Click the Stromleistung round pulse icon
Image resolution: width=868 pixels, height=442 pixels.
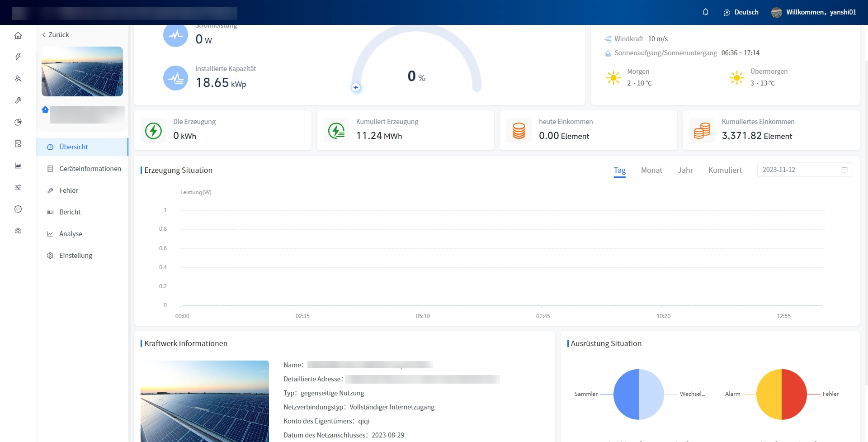tap(175, 35)
